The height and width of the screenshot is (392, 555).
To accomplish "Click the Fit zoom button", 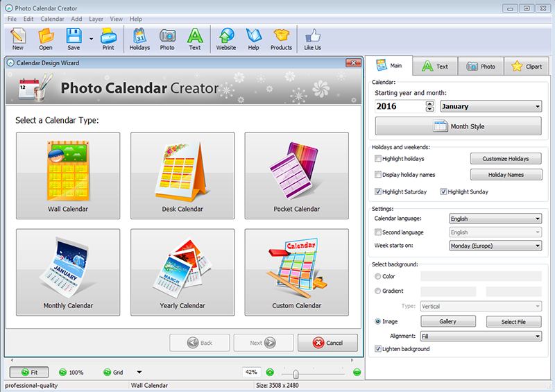I will [x=29, y=372].
